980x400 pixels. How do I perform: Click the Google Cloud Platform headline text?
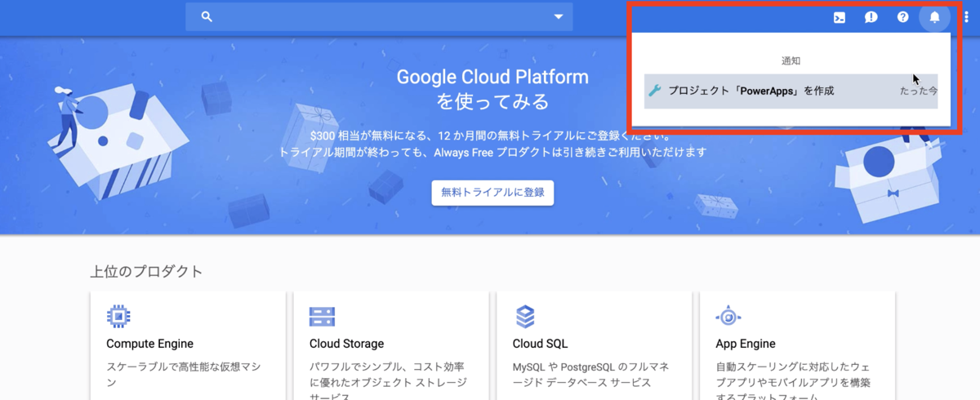click(x=492, y=78)
